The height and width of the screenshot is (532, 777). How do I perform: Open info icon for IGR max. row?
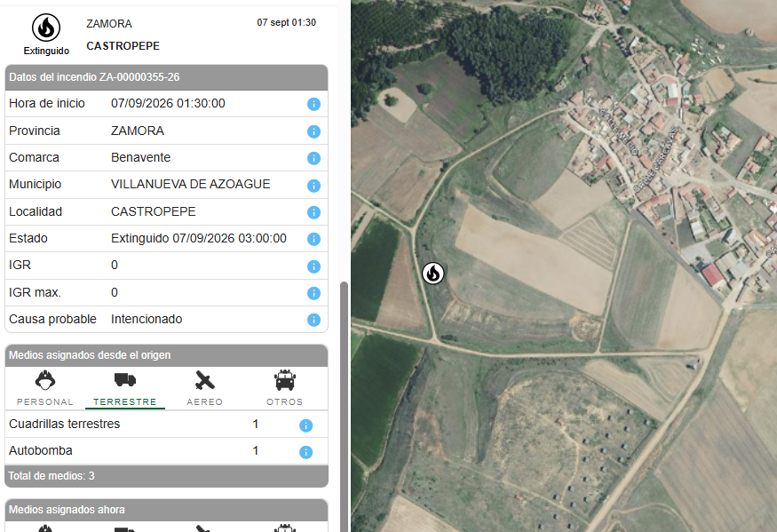pyautogui.click(x=313, y=293)
